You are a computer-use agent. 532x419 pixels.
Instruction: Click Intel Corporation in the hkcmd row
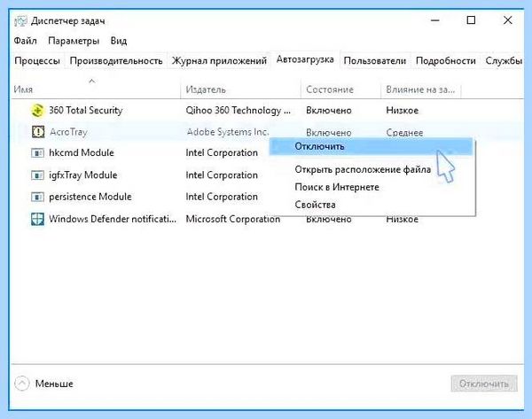pos(222,153)
